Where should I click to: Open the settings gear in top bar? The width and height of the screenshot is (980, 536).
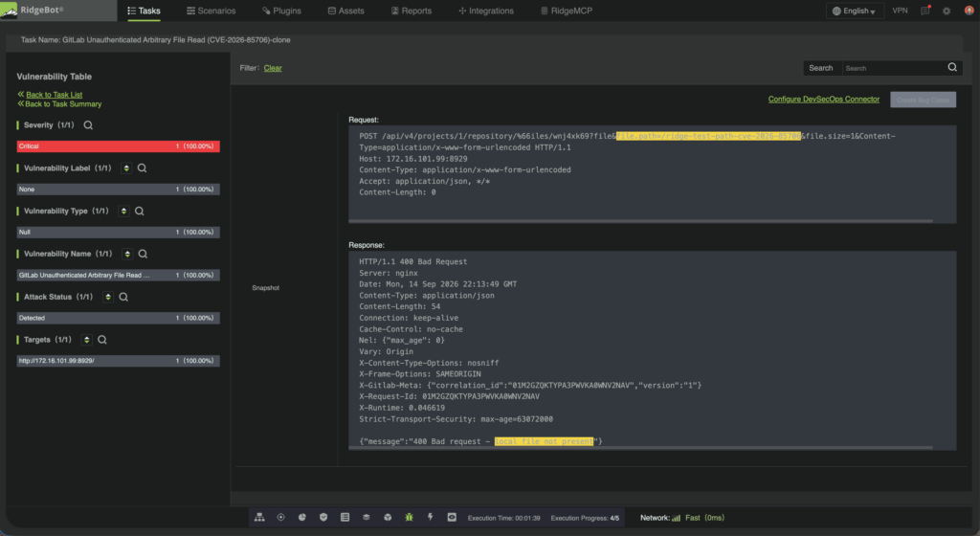(947, 11)
